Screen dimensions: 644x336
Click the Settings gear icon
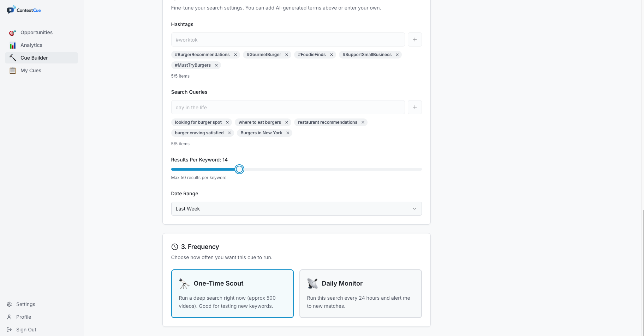(9, 304)
